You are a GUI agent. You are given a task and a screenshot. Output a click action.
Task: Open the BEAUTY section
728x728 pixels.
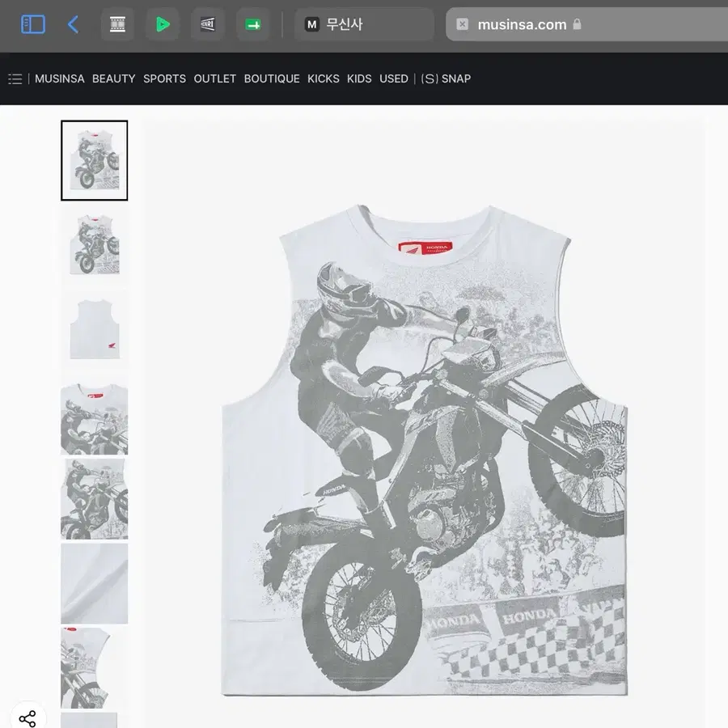point(114,79)
